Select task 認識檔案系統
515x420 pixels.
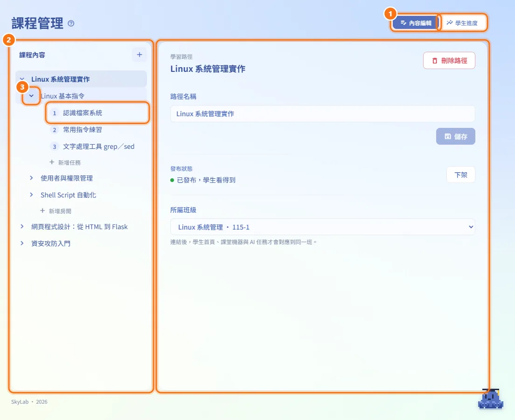click(x=97, y=113)
